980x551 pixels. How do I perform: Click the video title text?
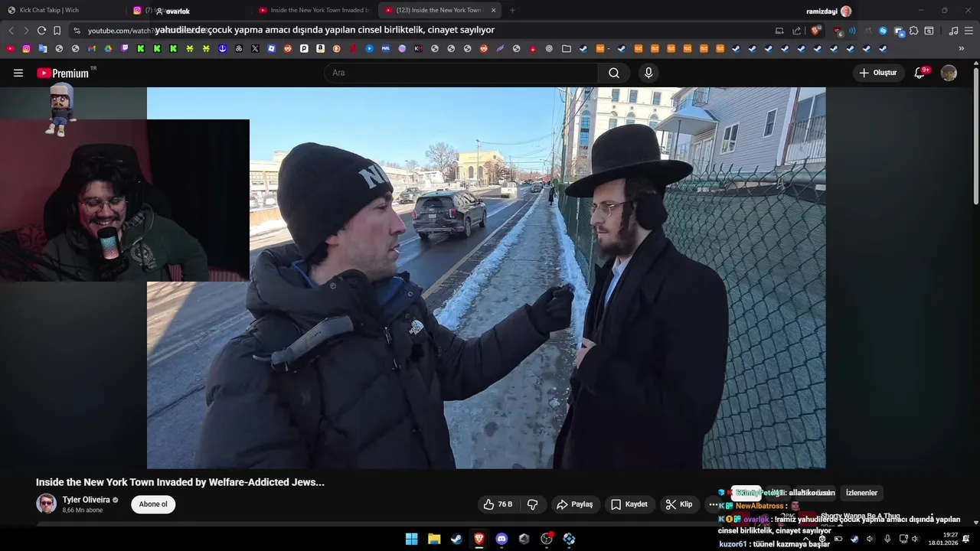tap(180, 482)
